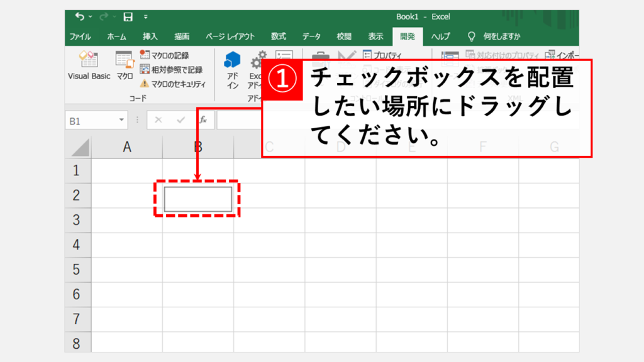Click the マクロ (Macros) icon
Viewport: 644px width, 362px height.
click(x=125, y=66)
